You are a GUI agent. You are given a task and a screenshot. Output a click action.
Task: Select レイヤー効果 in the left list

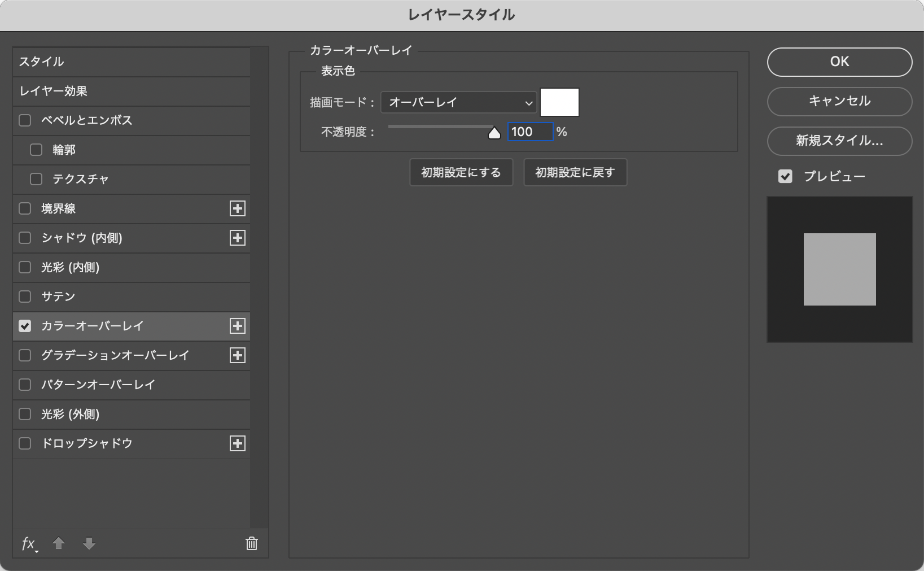tap(131, 91)
